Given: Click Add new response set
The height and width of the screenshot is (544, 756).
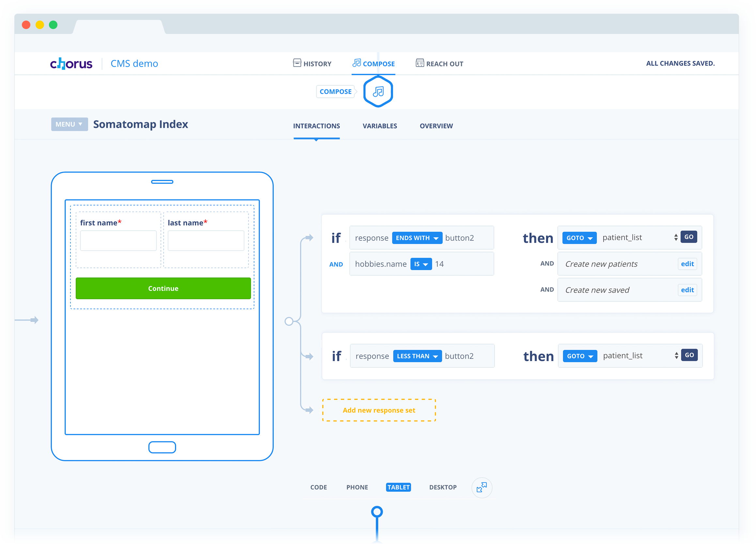Looking at the screenshot, I should tap(379, 410).
